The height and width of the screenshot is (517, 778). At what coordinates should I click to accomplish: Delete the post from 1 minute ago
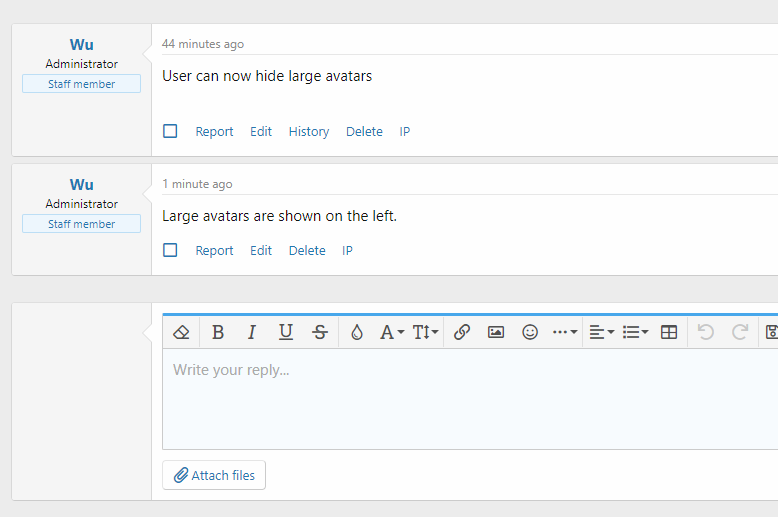coord(307,251)
